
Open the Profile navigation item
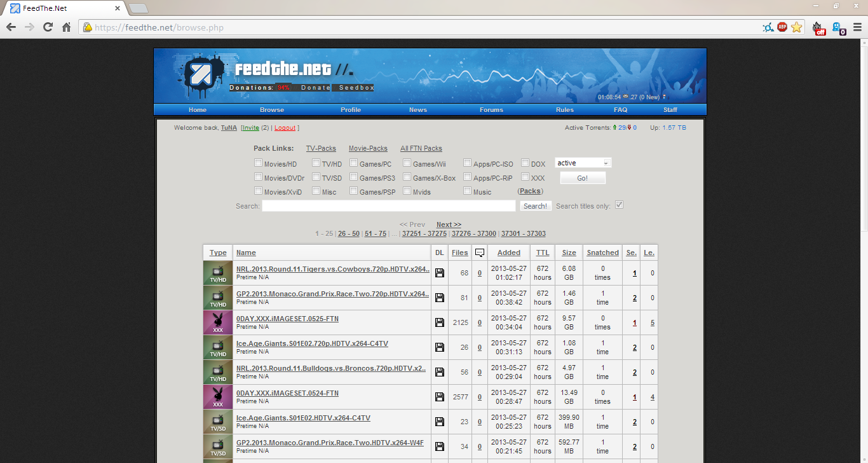click(x=351, y=110)
